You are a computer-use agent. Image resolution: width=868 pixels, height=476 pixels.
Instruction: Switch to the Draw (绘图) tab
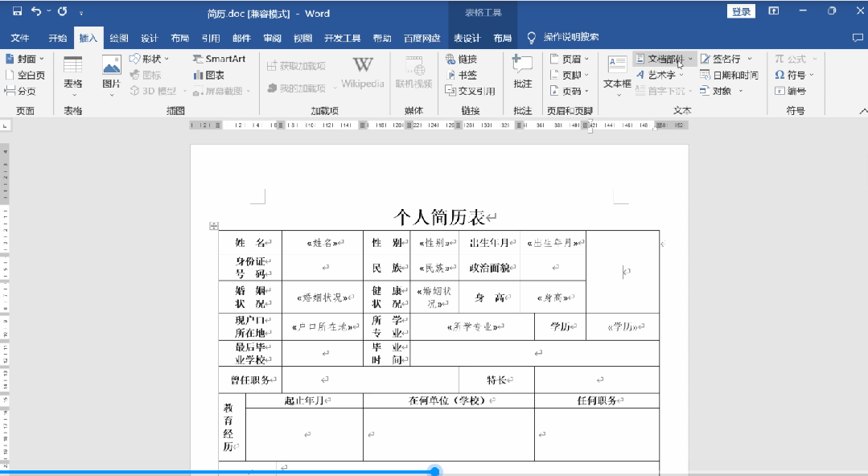coord(118,38)
